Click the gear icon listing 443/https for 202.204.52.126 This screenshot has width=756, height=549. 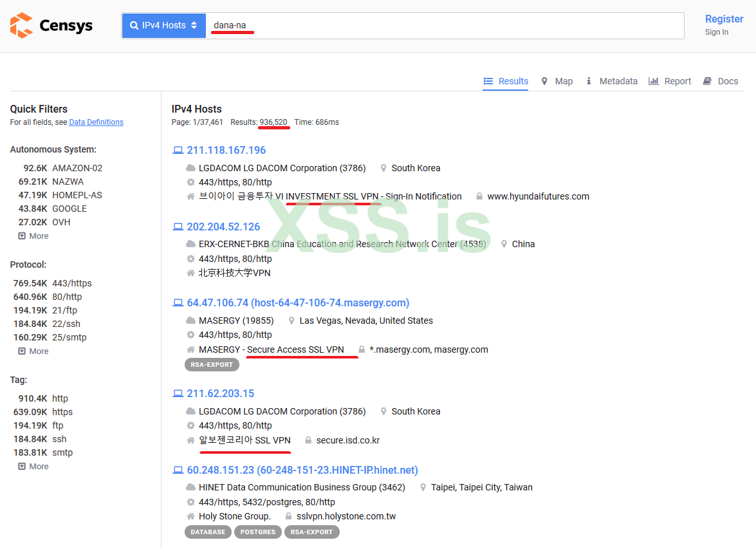tap(190, 258)
